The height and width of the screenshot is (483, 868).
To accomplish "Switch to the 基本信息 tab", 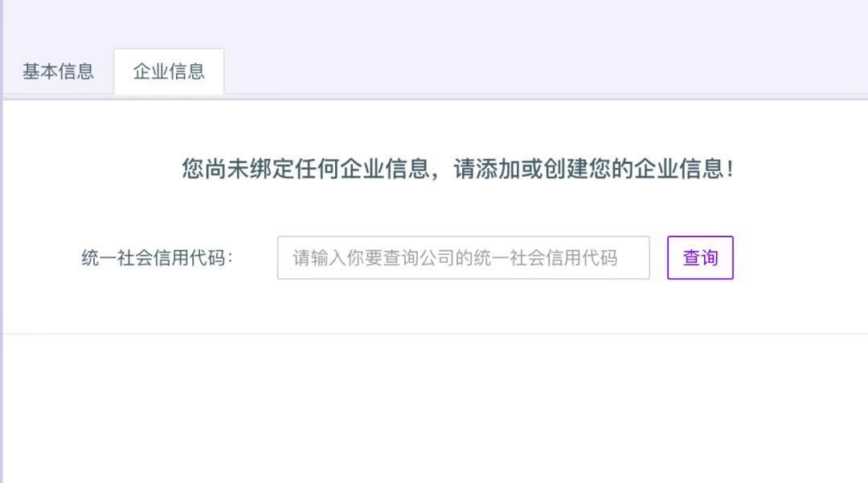I will click(x=58, y=72).
